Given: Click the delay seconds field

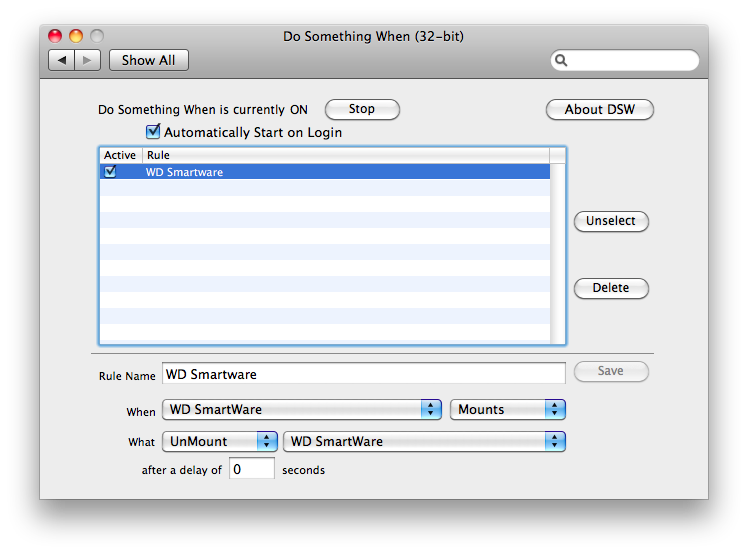Looking at the screenshot, I should (x=251, y=469).
